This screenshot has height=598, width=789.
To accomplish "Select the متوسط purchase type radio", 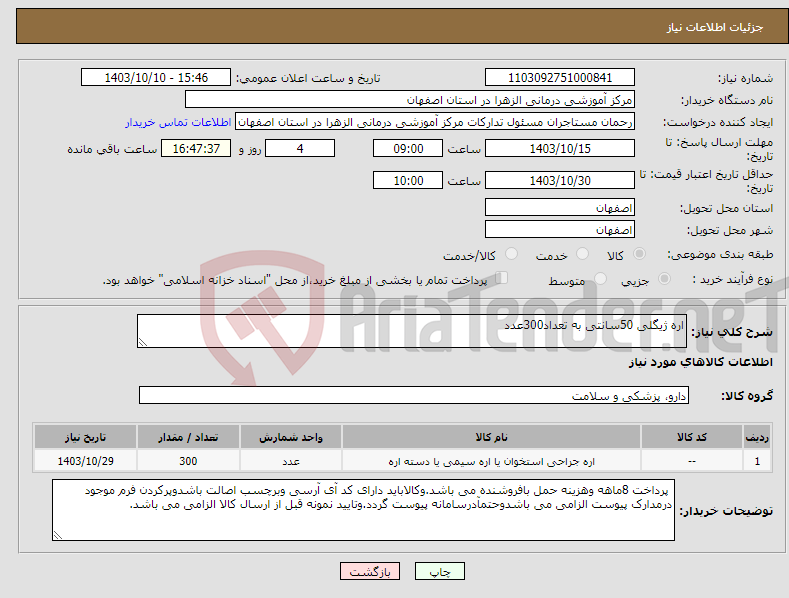I will point(600,278).
